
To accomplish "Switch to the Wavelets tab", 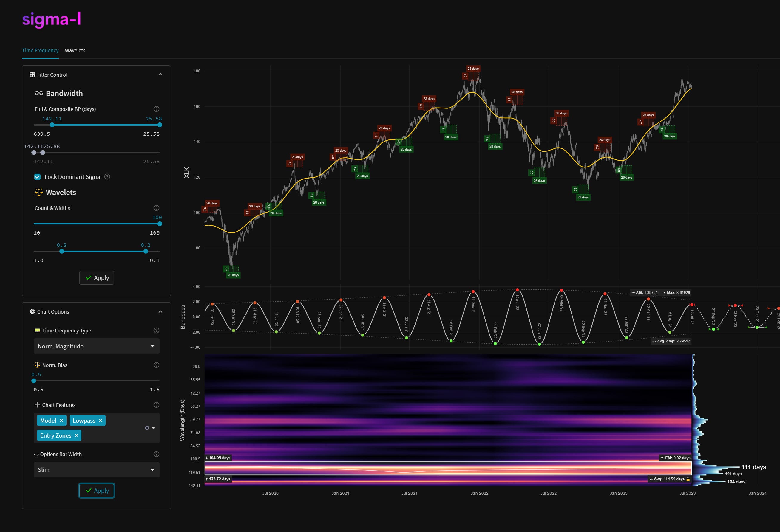I will point(75,50).
